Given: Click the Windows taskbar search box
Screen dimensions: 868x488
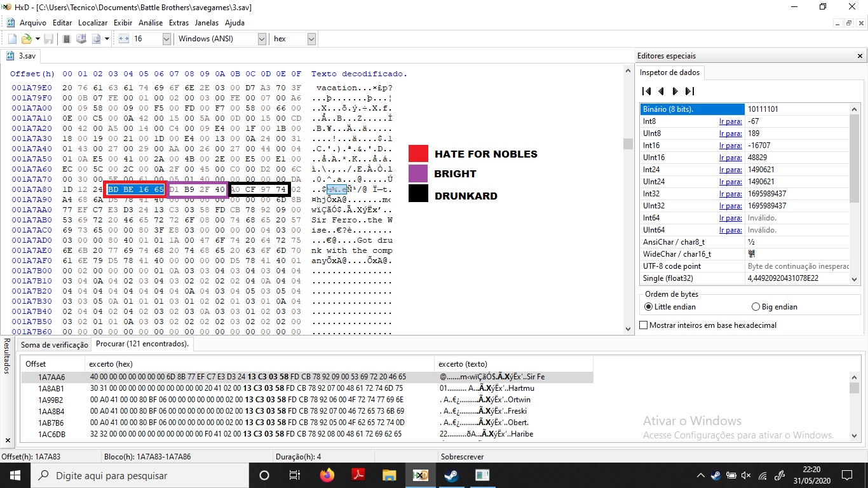Looking at the screenshot, I should (x=140, y=475).
